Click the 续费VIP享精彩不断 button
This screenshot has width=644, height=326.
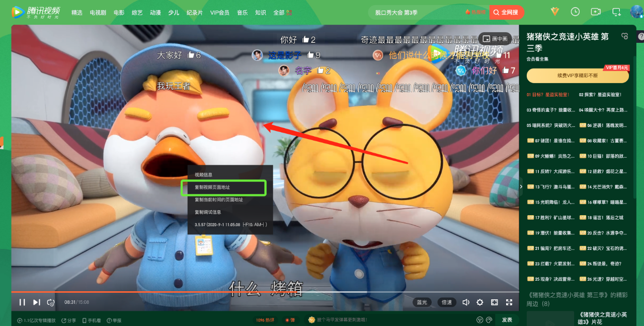578,75
